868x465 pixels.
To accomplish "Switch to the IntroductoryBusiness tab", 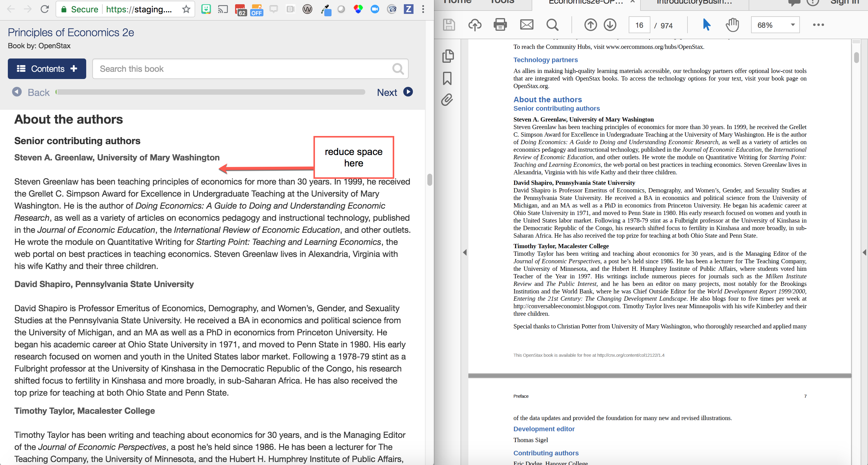I will click(693, 3).
